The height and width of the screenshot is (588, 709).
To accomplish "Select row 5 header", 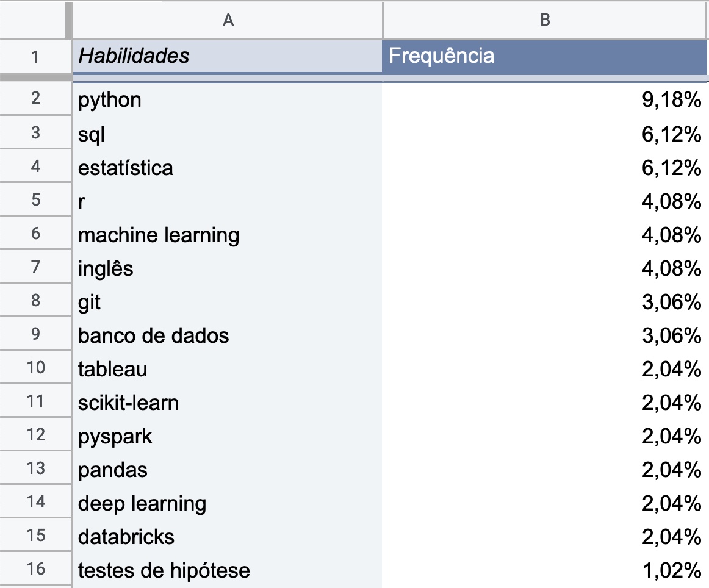I will (x=36, y=200).
